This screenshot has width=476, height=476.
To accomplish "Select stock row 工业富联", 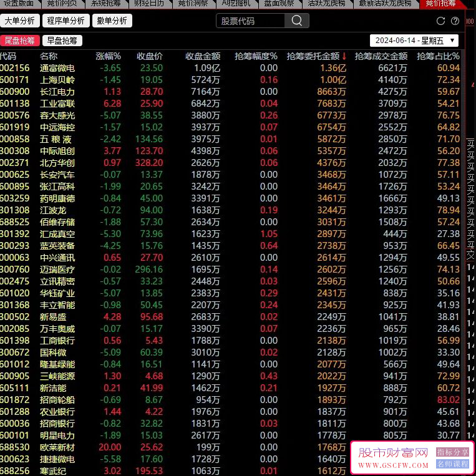I will [x=230, y=104].
